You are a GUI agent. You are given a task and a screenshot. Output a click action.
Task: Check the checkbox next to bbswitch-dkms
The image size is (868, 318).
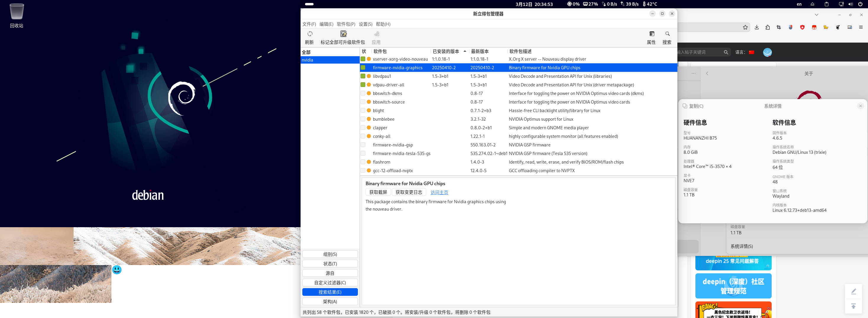click(x=363, y=93)
